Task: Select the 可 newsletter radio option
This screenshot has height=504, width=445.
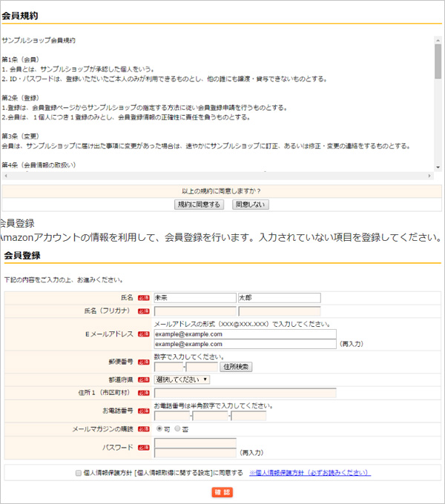Action: coord(159,428)
